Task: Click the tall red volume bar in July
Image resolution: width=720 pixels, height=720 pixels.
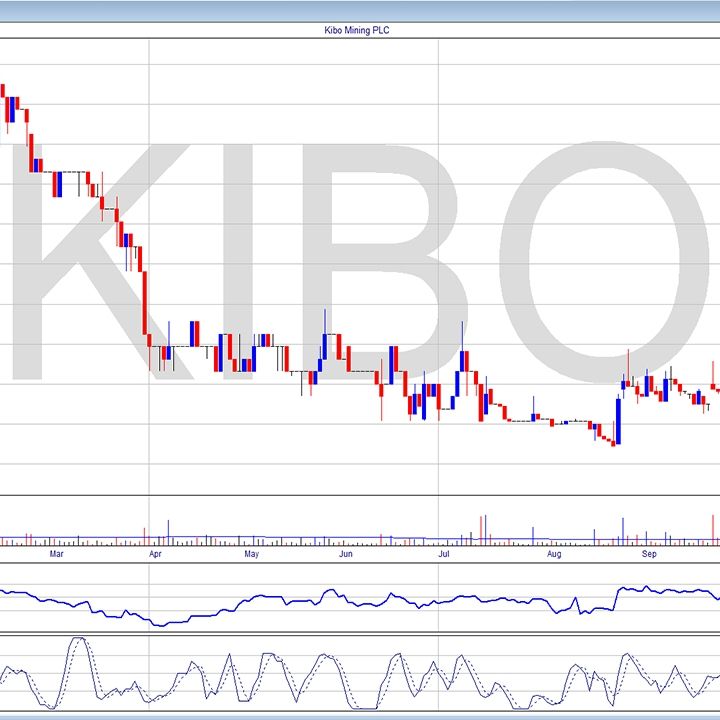Action: tap(482, 530)
